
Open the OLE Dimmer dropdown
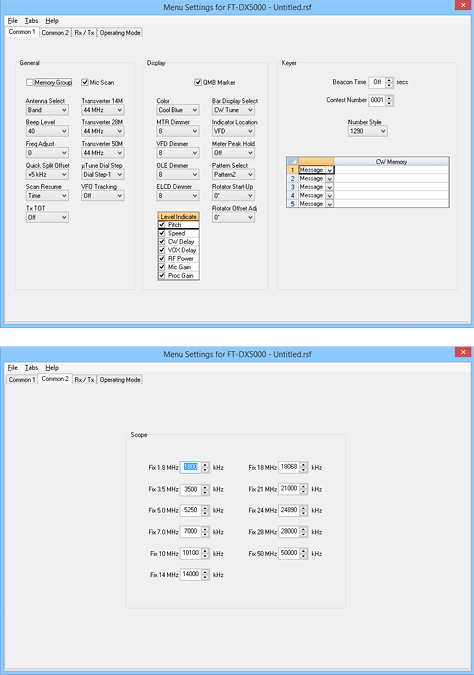177,174
